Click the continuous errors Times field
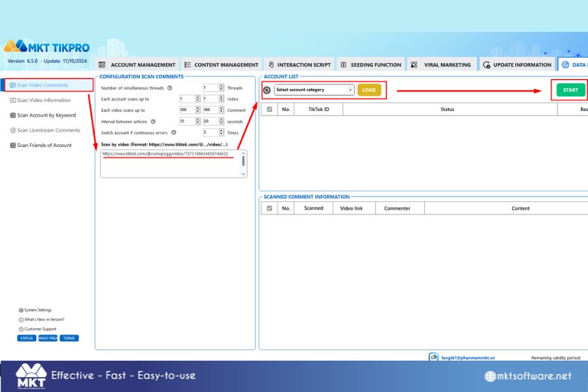Image resolution: width=588 pixels, height=392 pixels. pos(211,133)
